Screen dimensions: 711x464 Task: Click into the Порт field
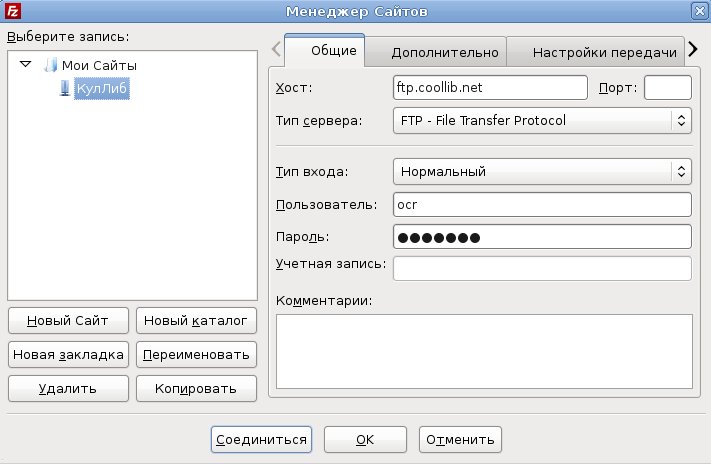[x=667, y=88]
